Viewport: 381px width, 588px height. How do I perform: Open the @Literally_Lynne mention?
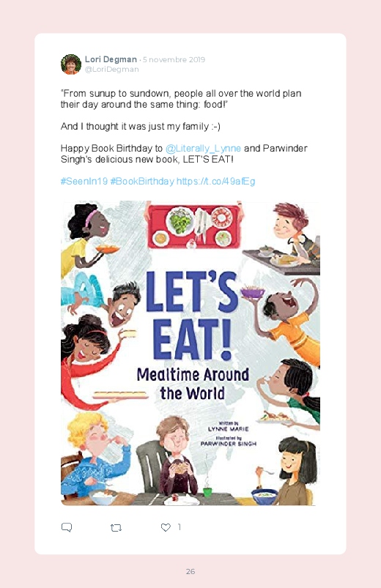pyautogui.click(x=203, y=149)
